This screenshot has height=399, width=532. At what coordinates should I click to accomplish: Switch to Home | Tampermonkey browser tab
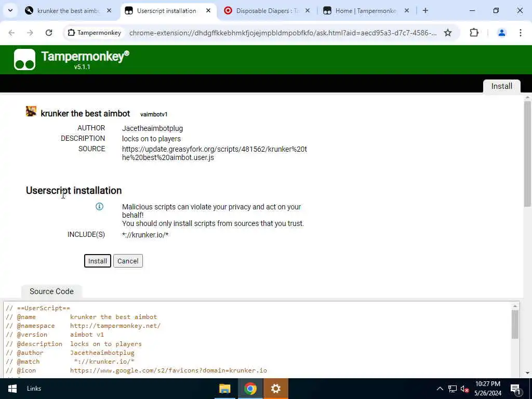click(366, 11)
